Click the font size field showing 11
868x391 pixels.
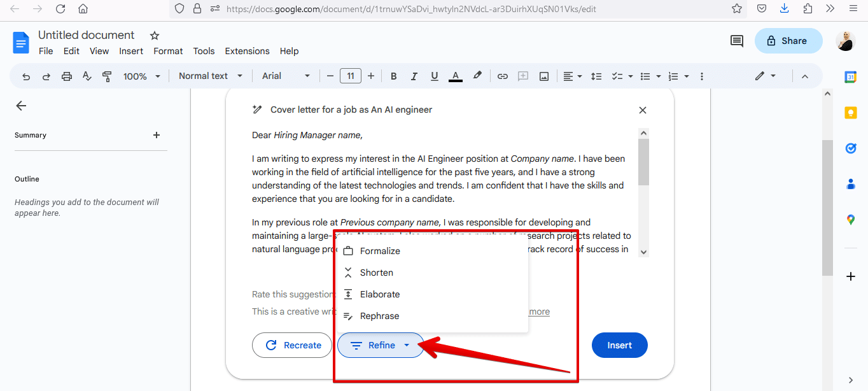point(351,76)
